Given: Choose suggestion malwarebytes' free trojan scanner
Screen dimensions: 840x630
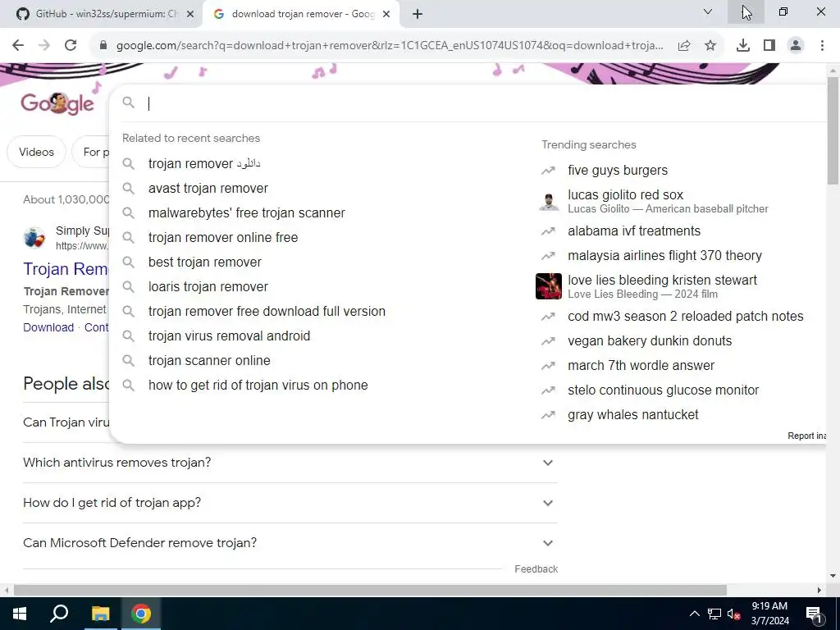Looking at the screenshot, I should click(246, 213).
